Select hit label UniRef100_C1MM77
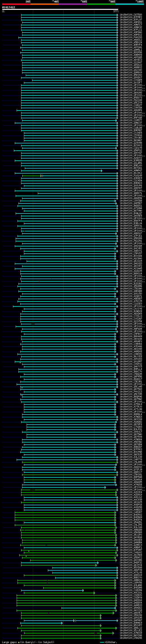This screenshot has height=644, width=146. 131,120
